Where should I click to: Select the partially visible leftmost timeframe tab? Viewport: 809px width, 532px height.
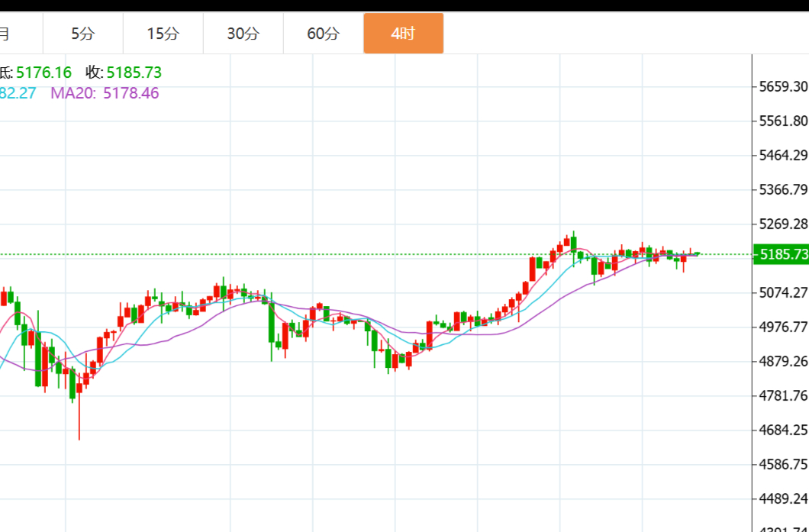[x=6, y=34]
